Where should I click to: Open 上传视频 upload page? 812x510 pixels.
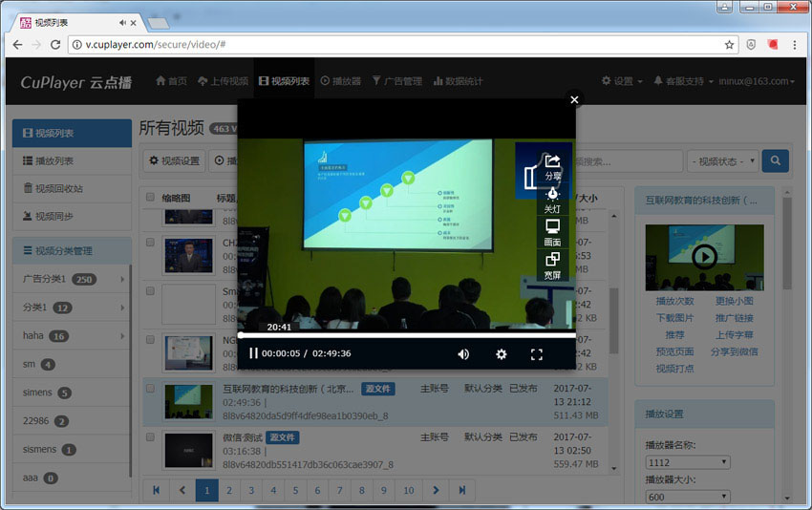(x=223, y=81)
